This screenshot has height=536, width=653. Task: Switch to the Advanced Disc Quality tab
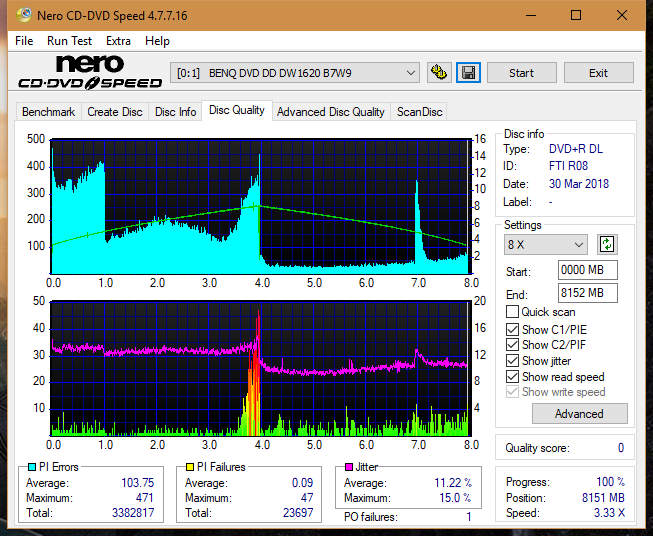tap(331, 112)
